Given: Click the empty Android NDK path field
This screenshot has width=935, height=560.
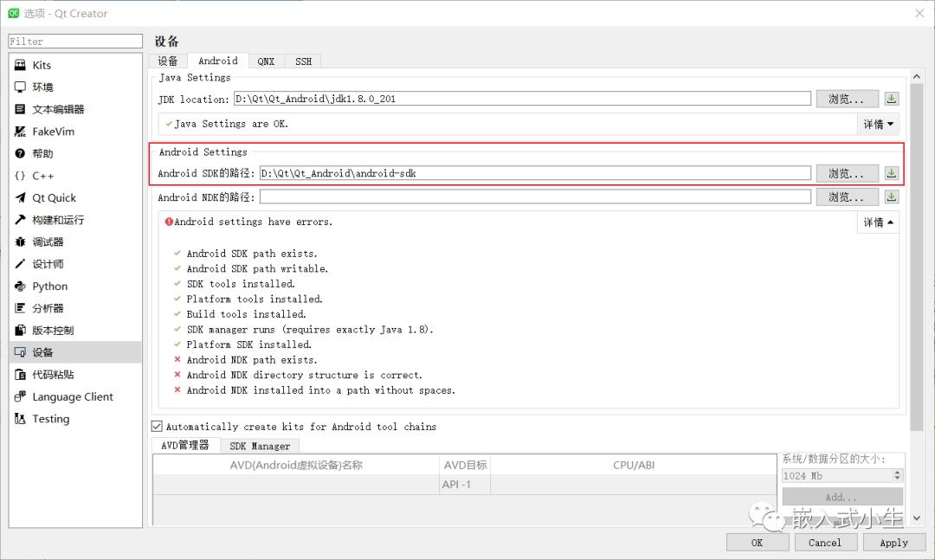Looking at the screenshot, I should (x=535, y=196).
